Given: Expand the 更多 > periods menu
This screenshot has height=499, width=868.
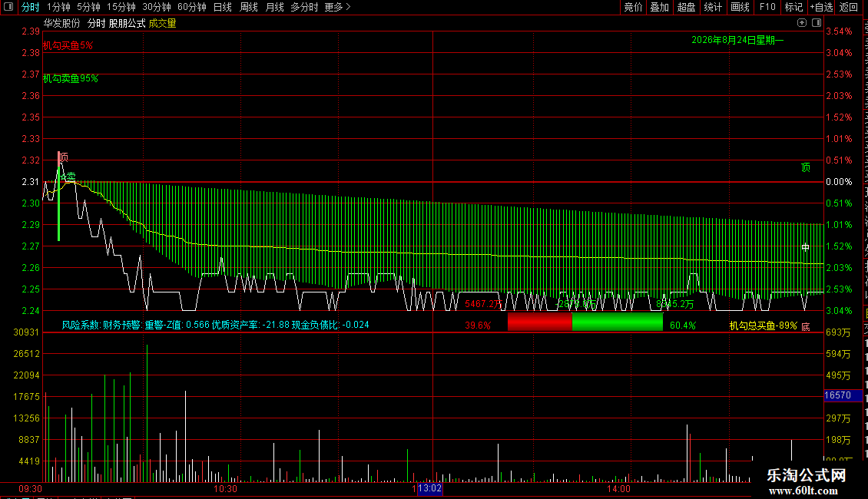Looking at the screenshot, I should click(x=338, y=7).
